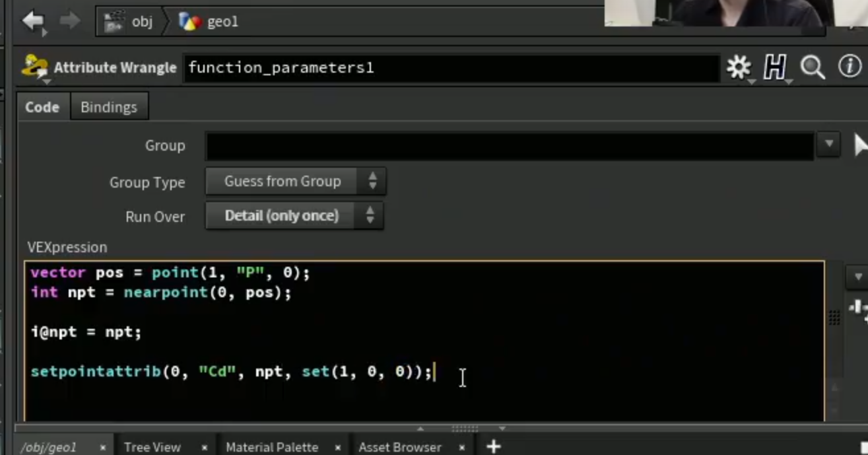Viewport: 868px width, 455px height.
Task: Open the VEXpression snippet presets dropdown
Action: (857, 277)
